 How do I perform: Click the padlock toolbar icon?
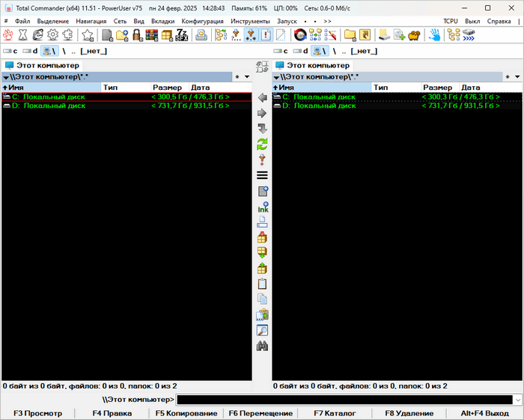137,34
